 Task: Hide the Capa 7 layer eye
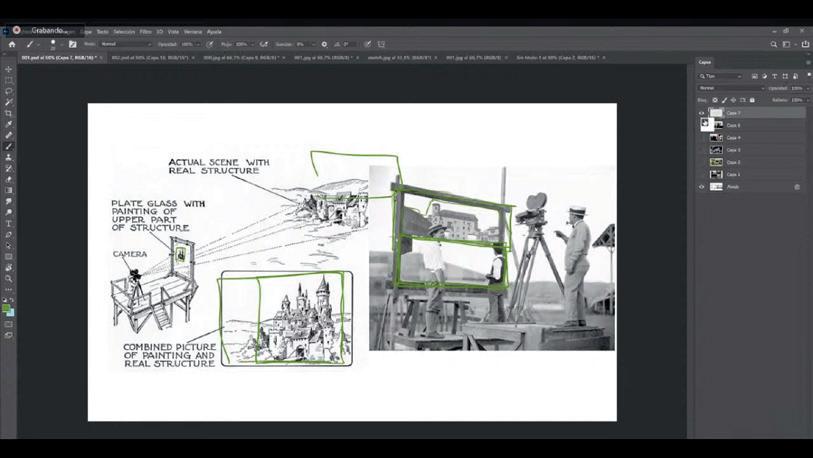click(702, 113)
